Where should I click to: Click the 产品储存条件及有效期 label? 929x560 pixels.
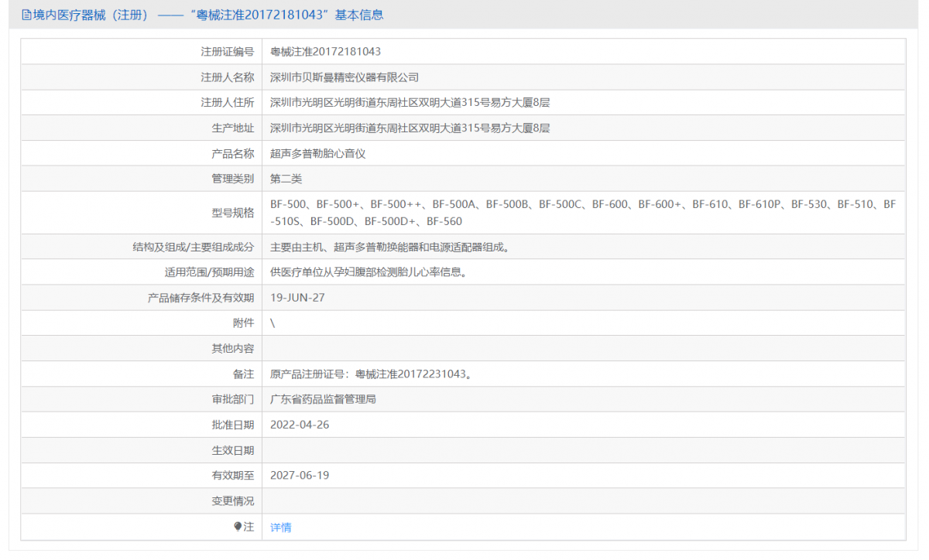click(x=201, y=298)
